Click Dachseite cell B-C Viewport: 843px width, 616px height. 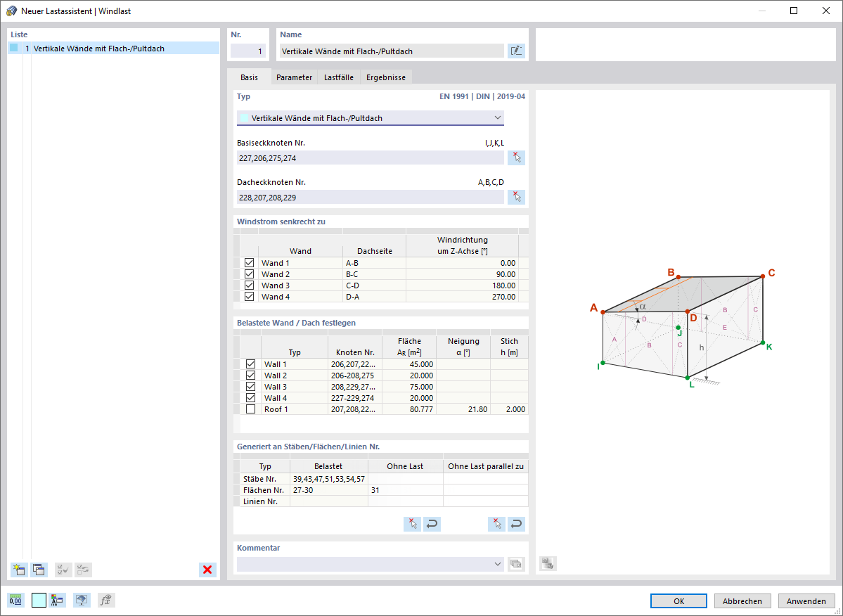point(375,274)
